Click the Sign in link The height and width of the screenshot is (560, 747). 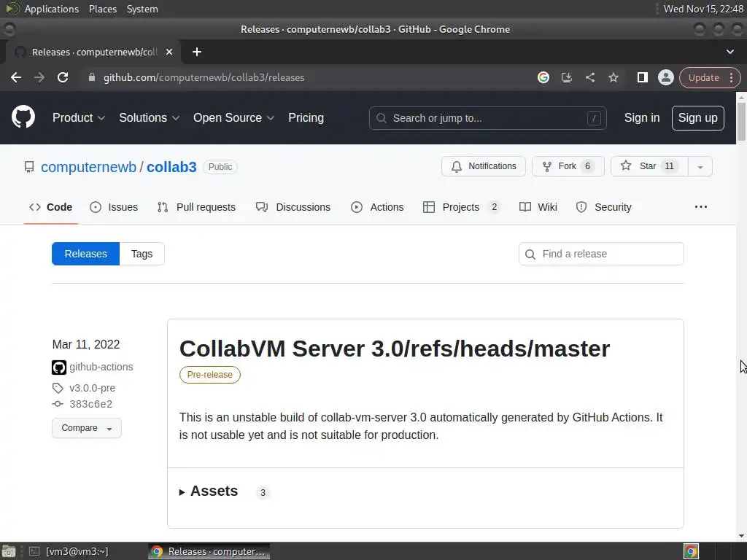tap(642, 117)
